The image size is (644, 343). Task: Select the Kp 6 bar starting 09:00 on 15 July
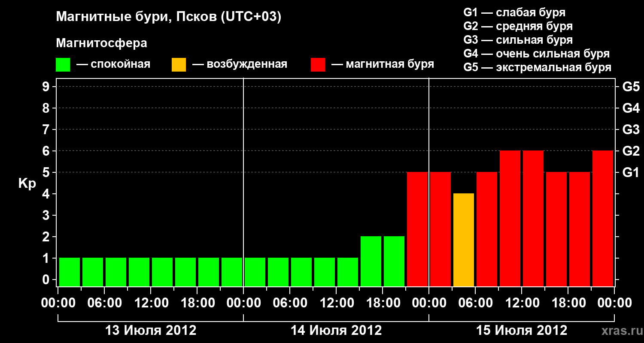[x=510, y=218]
